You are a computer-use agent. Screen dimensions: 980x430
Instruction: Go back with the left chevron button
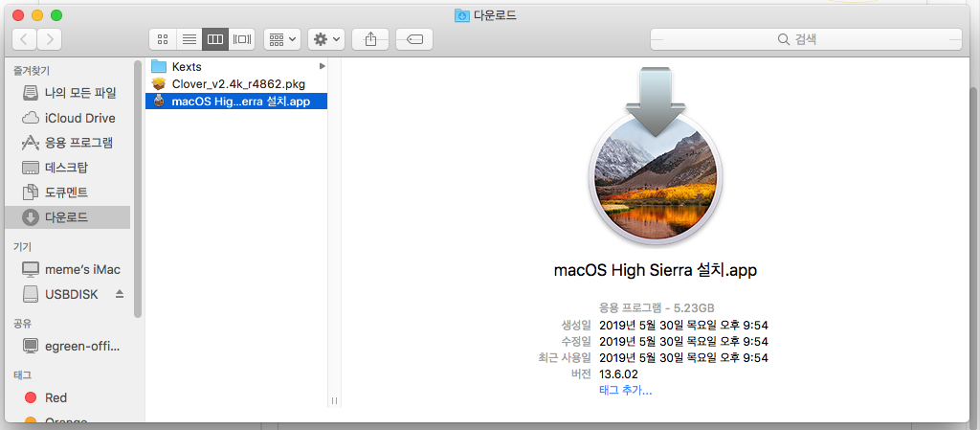(24, 39)
